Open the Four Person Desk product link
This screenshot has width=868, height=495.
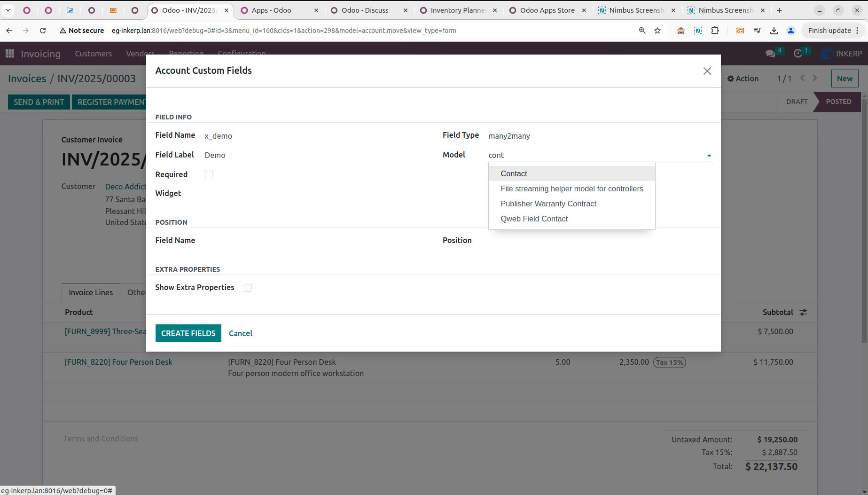pyautogui.click(x=118, y=362)
